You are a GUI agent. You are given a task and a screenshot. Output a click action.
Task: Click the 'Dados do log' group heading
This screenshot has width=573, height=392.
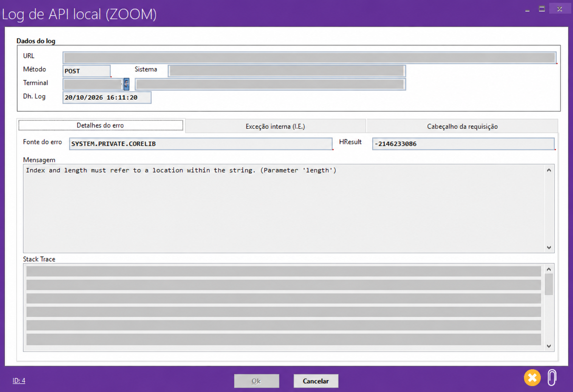point(36,41)
